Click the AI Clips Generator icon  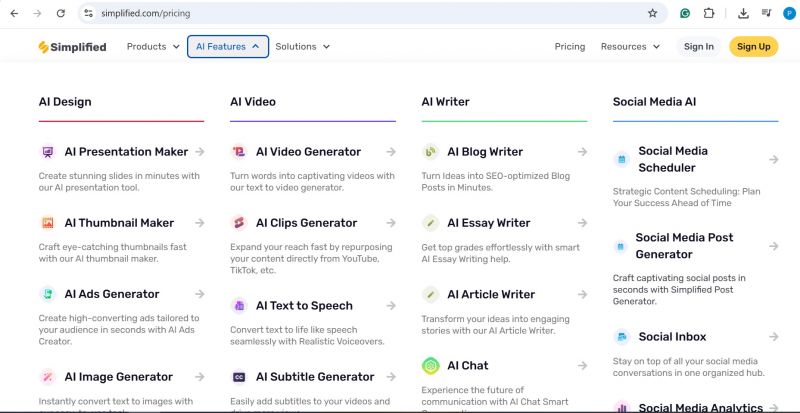pos(239,223)
